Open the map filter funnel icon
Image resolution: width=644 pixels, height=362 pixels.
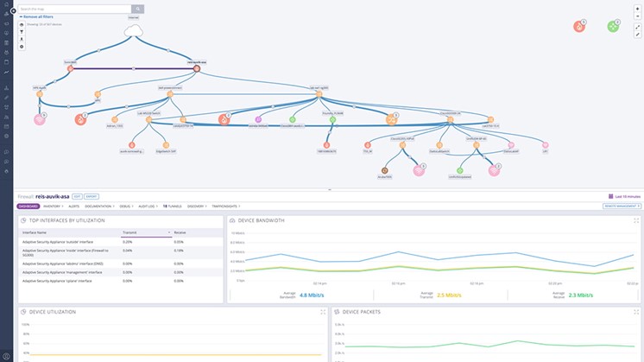coord(22,31)
